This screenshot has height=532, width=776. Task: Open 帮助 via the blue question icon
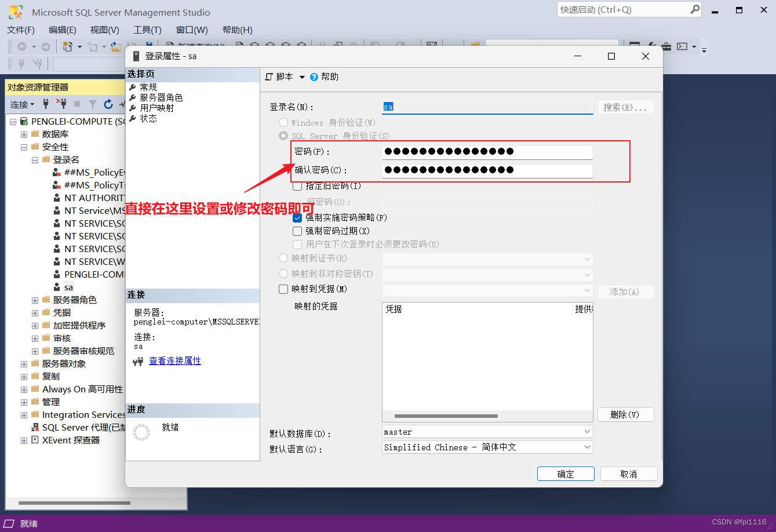(314, 76)
